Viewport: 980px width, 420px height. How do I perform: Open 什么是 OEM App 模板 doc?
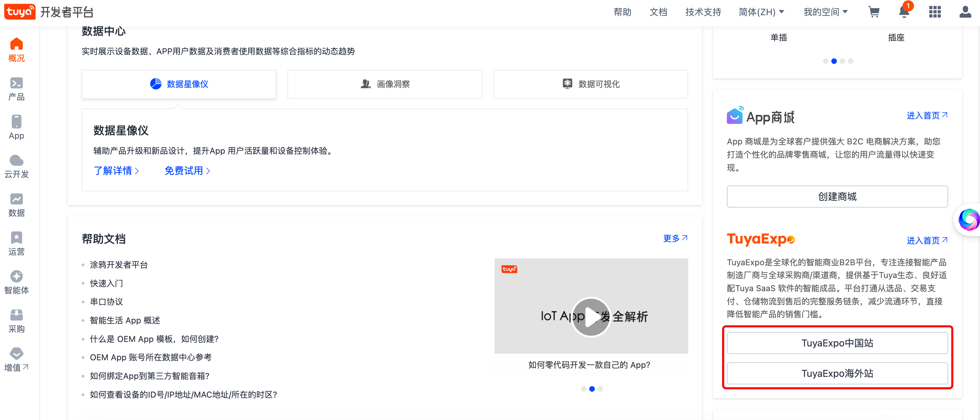coord(154,339)
